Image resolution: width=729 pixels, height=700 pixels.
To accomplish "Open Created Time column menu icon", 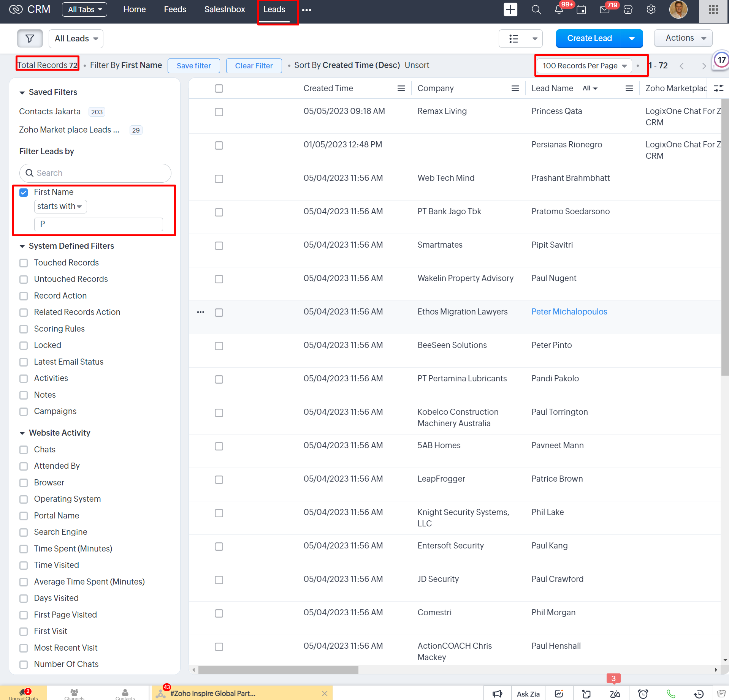I will click(x=401, y=88).
